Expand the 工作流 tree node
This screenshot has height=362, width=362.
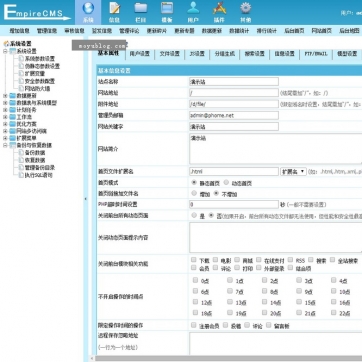pyautogui.click(x=5, y=117)
